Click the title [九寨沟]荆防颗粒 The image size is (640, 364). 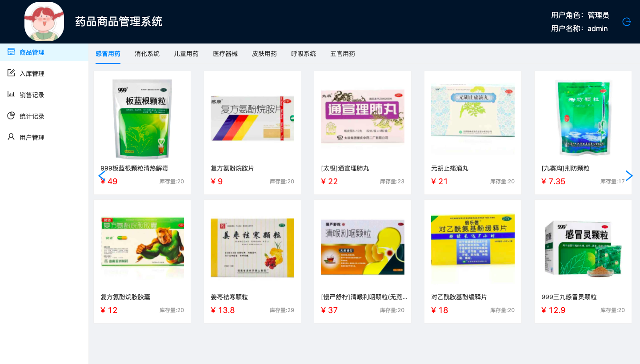click(565, 168)
